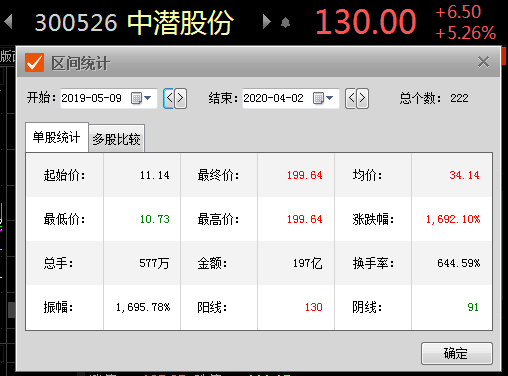Switch to 单股统计 tab

click(x=57, y=137)
